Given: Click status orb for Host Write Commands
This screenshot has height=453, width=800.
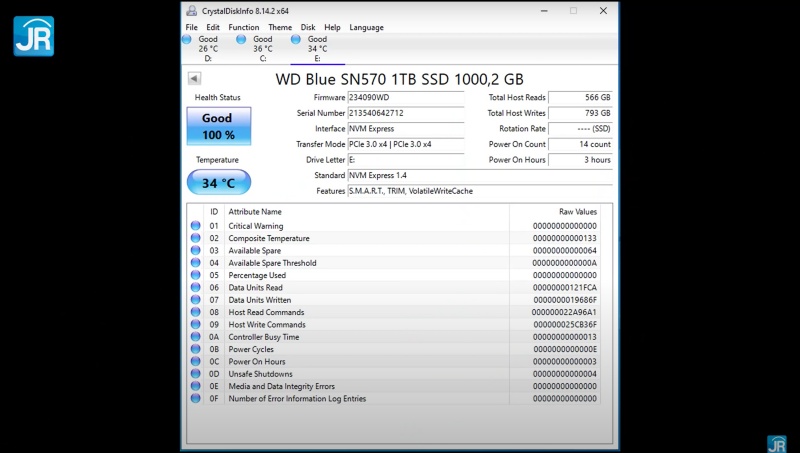Looking at the screenshot, I should (x=195, y=324).
